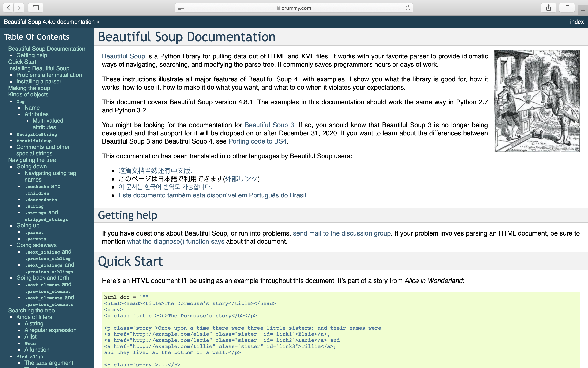Open the Beautiful Soup 3 documentation link
588x368 pixels.
click(x=269, y=125)
